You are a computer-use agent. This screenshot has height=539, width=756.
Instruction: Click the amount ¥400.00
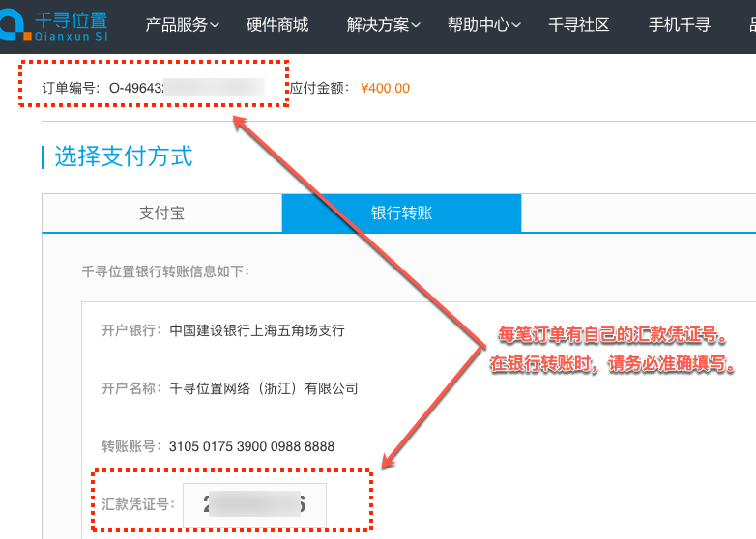[x=385, y=88]
